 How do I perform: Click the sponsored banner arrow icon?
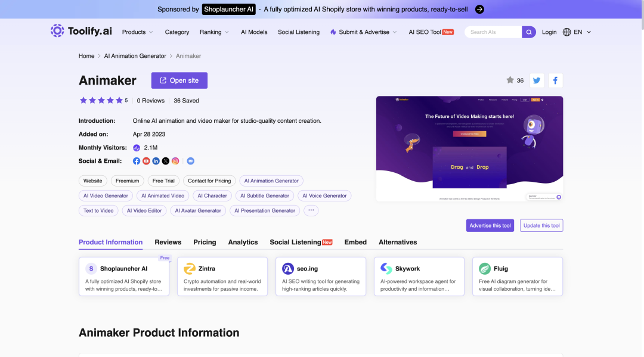pyautogui.click(x=479, y=10)
